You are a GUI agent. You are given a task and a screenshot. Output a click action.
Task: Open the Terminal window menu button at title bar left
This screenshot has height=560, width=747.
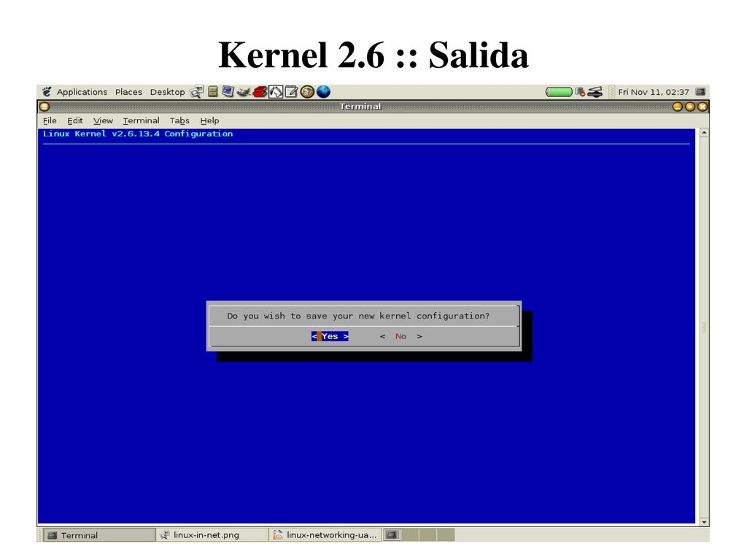44,106
